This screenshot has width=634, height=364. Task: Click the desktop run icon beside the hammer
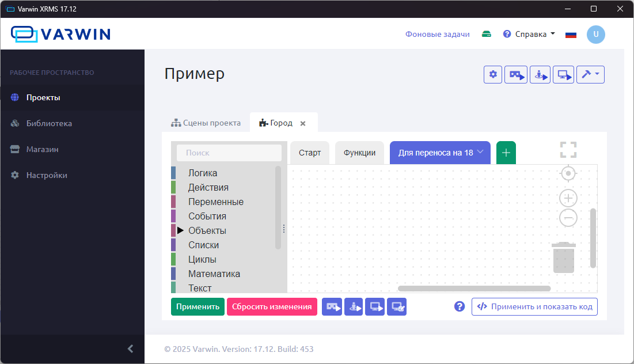pyautogui.click(x=563, y=75)
